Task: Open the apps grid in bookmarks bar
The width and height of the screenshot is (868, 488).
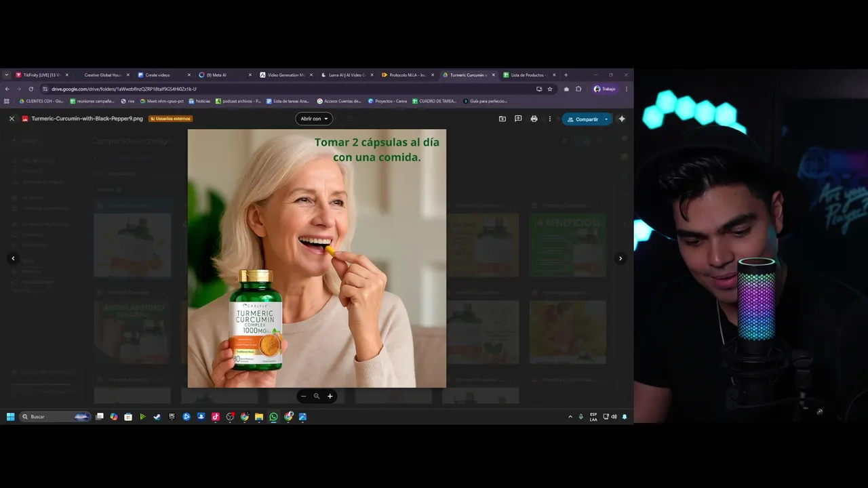Action: (7, 101)
